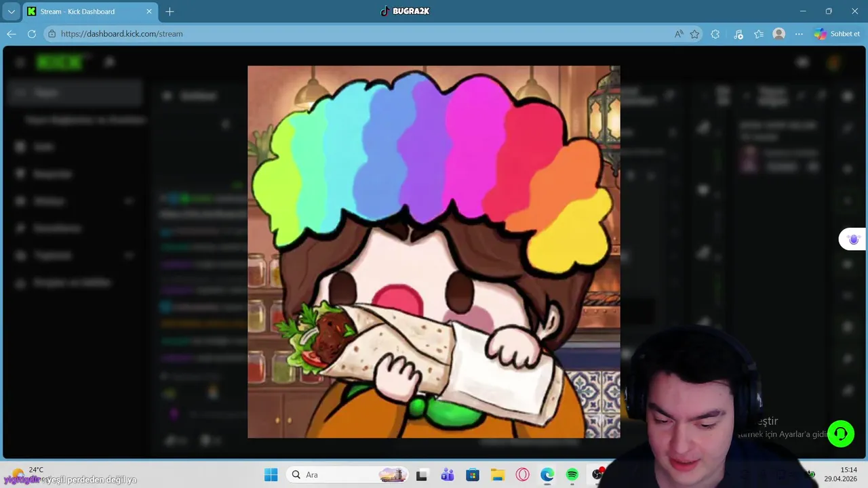Open Task View from taskbar

pos(422,474)
